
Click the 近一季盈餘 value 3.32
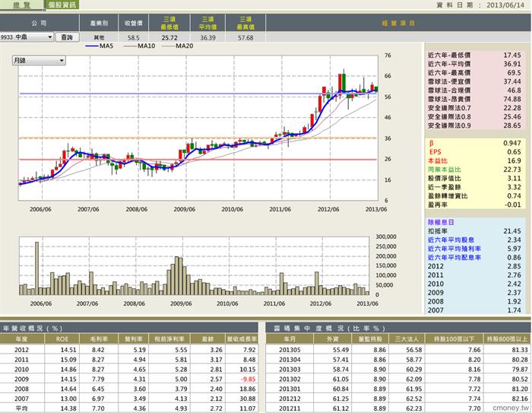(515, 187)
